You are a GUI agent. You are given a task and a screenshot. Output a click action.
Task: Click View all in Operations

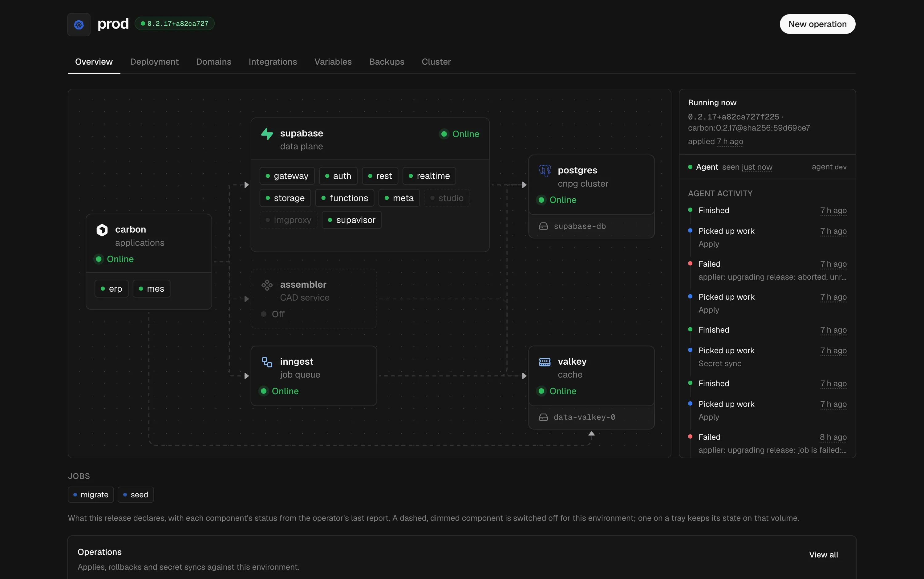click(x=823, y=554)
